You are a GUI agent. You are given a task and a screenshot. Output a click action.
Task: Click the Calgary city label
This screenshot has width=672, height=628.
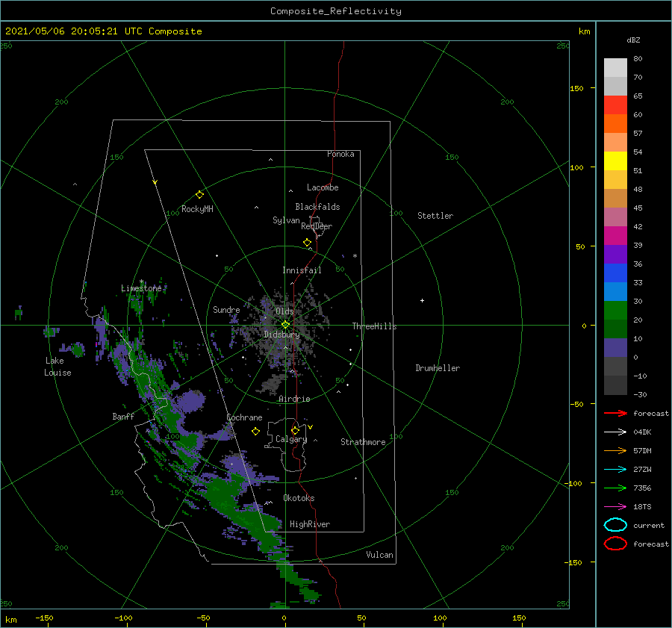point(291,439)
